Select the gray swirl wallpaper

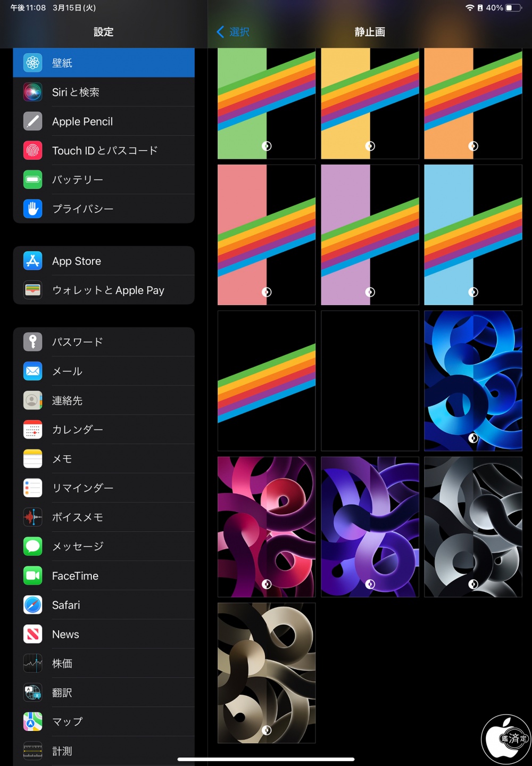[x=473, y=527]
